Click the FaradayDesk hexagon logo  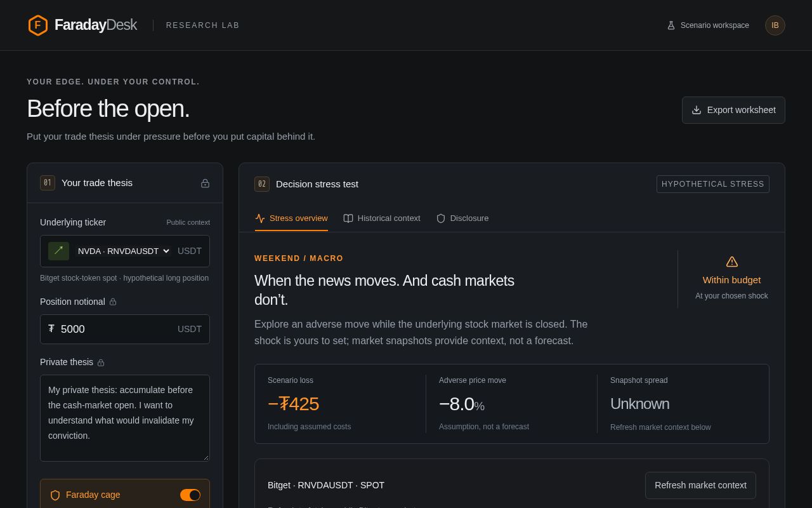[38, 25]
